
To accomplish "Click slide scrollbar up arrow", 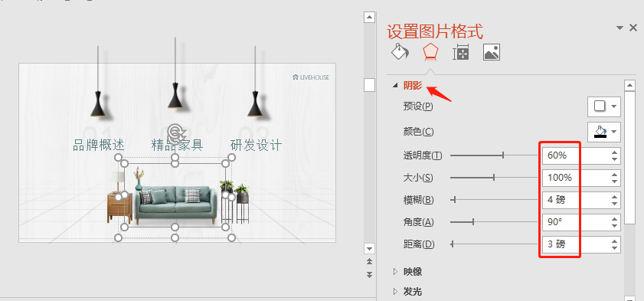I will (369, 17).
